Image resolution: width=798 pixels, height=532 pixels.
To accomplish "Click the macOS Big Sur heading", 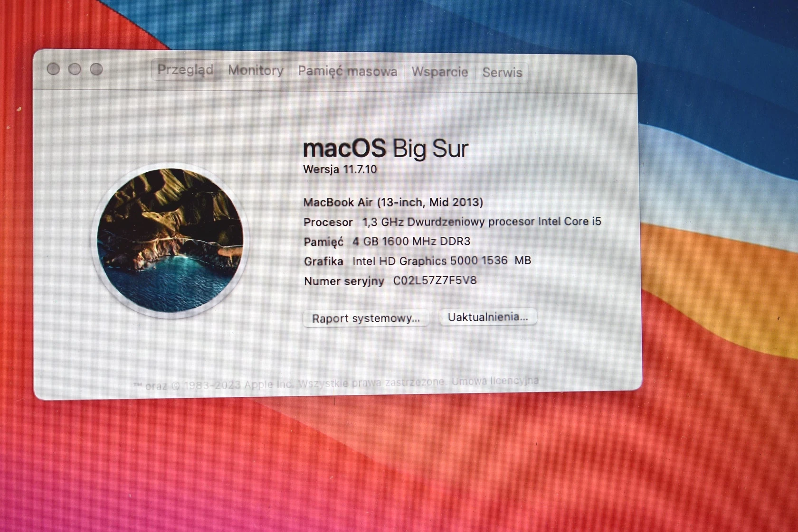I will click(385, 149).
